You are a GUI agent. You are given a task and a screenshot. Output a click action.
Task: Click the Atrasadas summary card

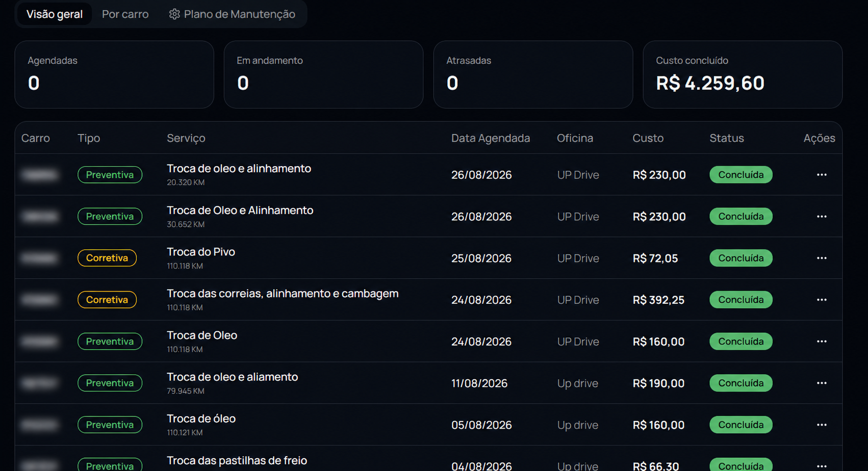coord(533,74)
